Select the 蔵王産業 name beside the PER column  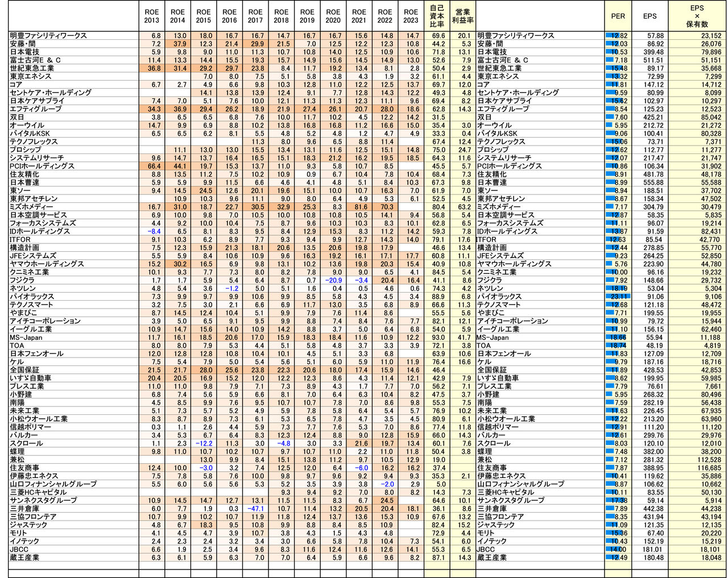(x=493, y=558)
